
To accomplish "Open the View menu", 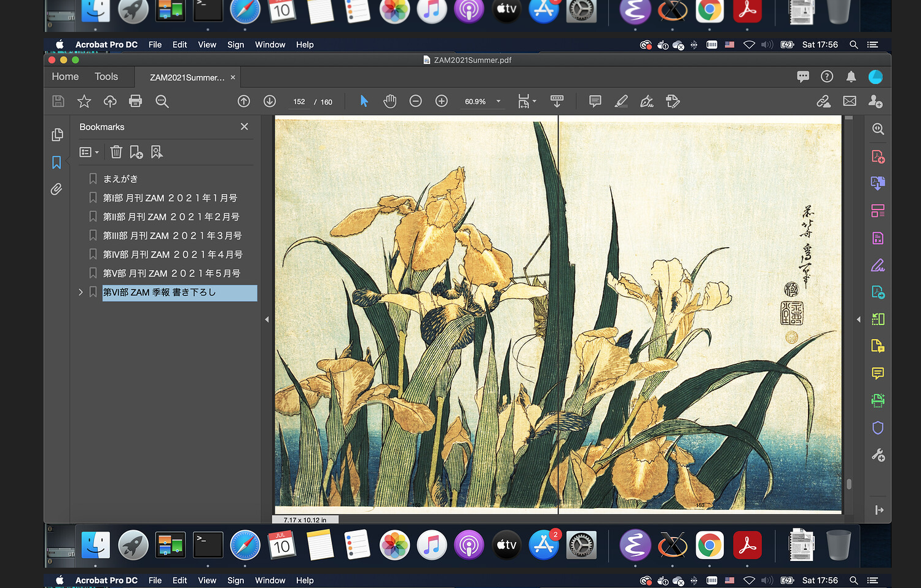I will (207, 45).
